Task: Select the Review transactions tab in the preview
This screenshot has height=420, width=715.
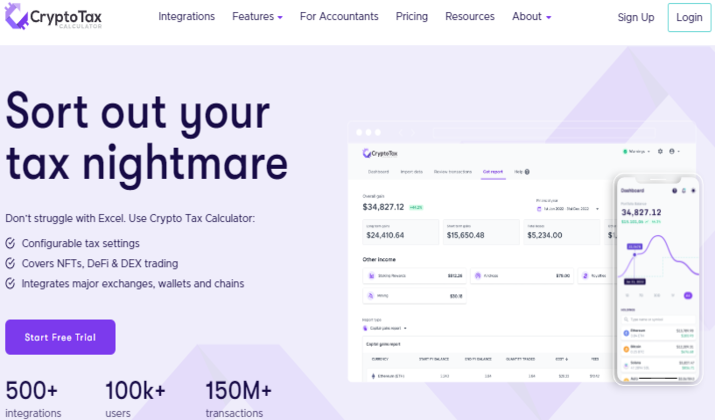Action: click(452, 172)
